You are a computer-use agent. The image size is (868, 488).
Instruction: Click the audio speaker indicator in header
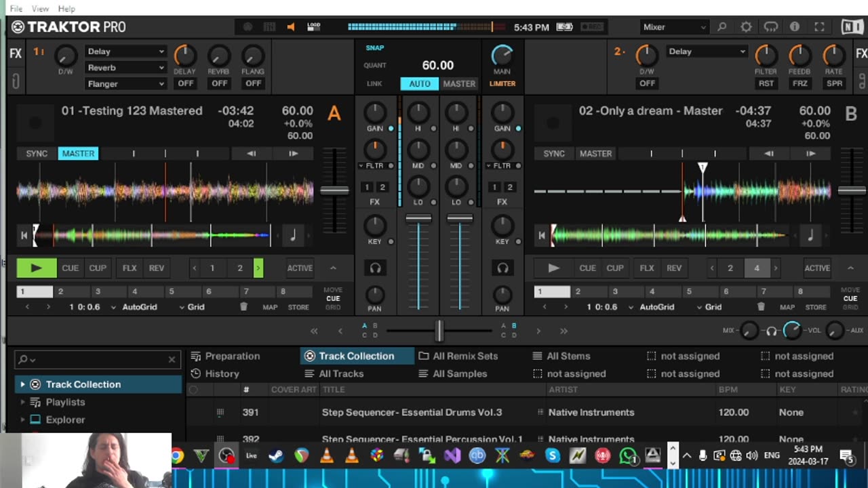[x=291, y=27]
